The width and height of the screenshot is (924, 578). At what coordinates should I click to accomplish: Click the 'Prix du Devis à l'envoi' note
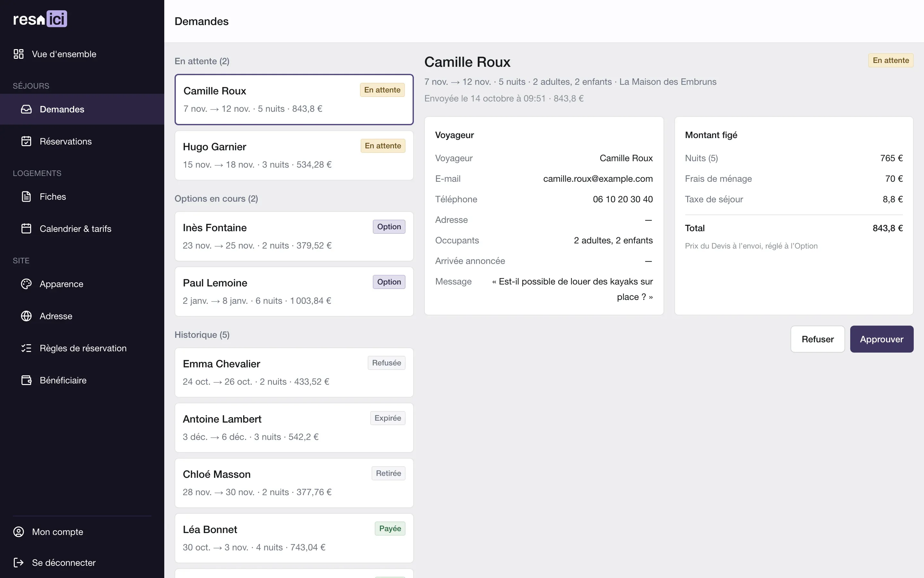pos(751,246)
